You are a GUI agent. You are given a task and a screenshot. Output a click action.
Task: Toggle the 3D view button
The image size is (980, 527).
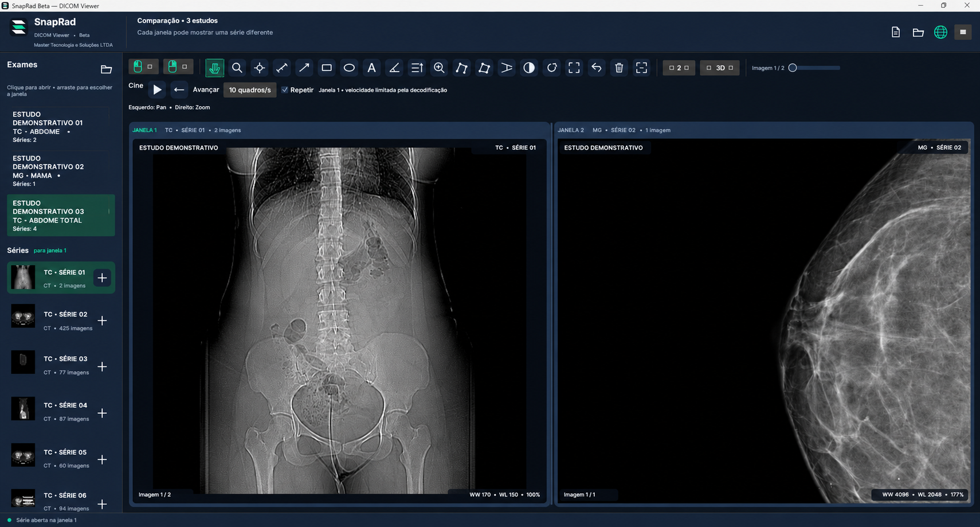tap(720, 68)
